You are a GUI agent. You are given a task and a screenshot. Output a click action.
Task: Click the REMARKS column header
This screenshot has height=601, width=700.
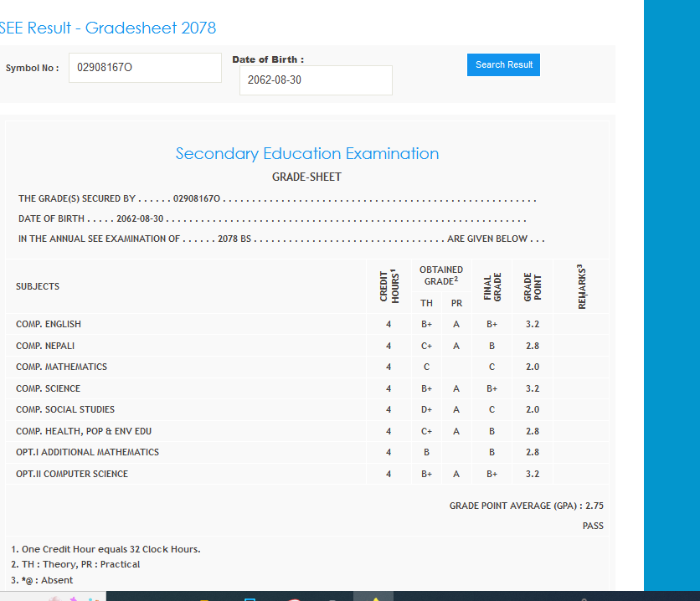click(581, 286)
